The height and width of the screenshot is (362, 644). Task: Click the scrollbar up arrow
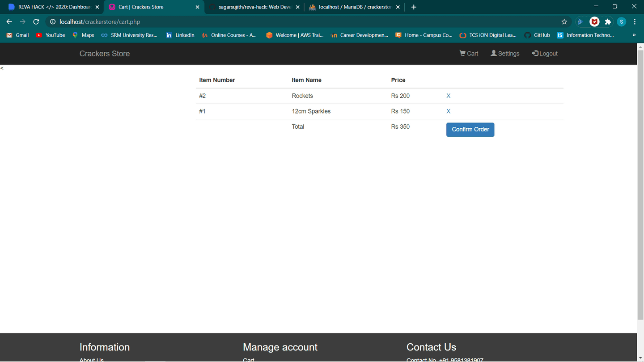(640, 46)
